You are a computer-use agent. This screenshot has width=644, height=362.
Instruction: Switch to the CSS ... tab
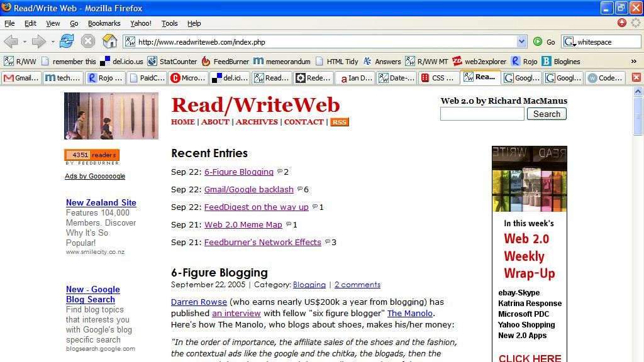pyautogui.click(x=438, y=77)
